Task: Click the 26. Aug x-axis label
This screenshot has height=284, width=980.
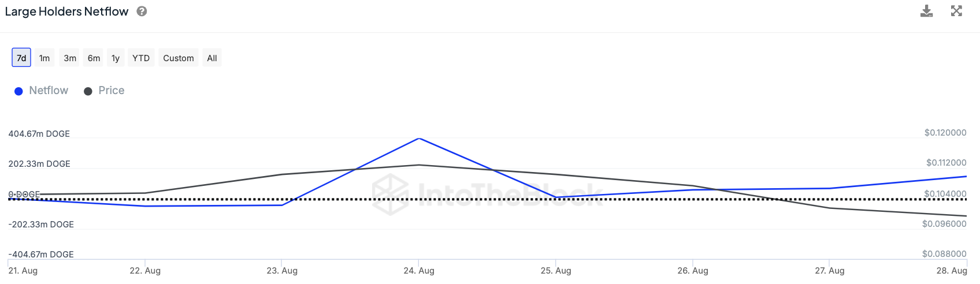Action: tap(693, 271)
